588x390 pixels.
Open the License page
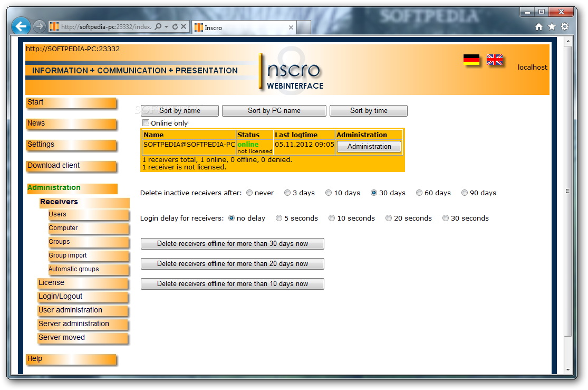[x=83, y=283]
